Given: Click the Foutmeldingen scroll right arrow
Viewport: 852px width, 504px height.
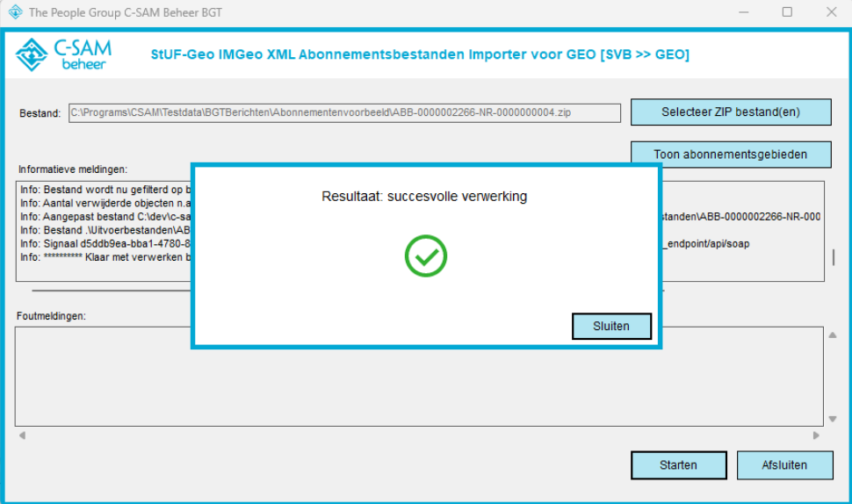Looking at the screenshot, I should [x=816, y=435].
